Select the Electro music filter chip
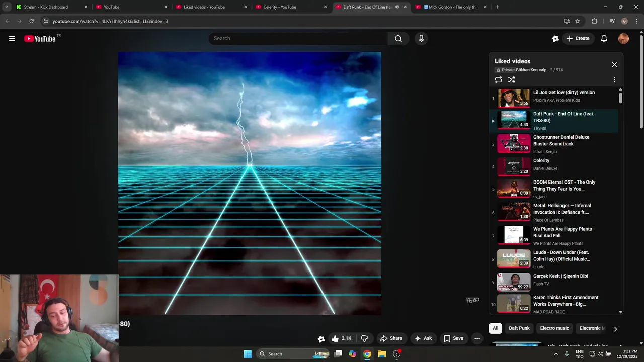 click(x=554, y=328)
